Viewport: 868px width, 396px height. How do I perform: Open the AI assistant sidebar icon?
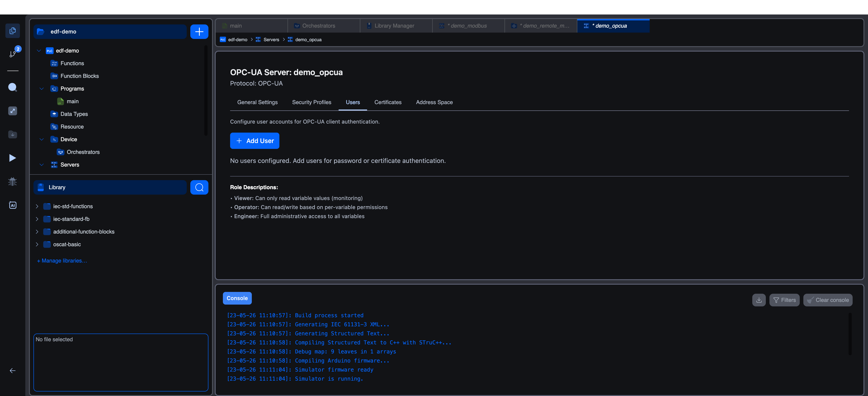[12, 205]
